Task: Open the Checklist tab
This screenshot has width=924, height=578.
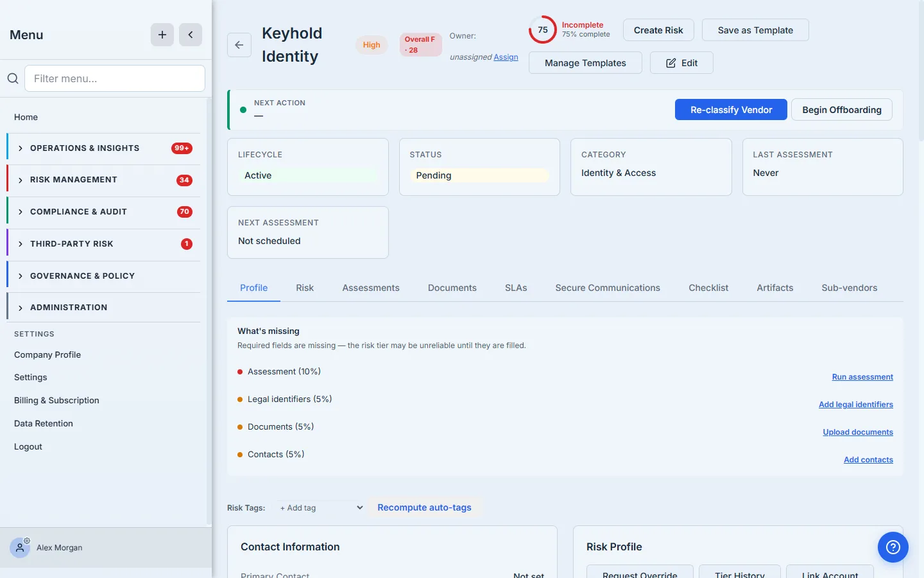Action: (708, 288)
